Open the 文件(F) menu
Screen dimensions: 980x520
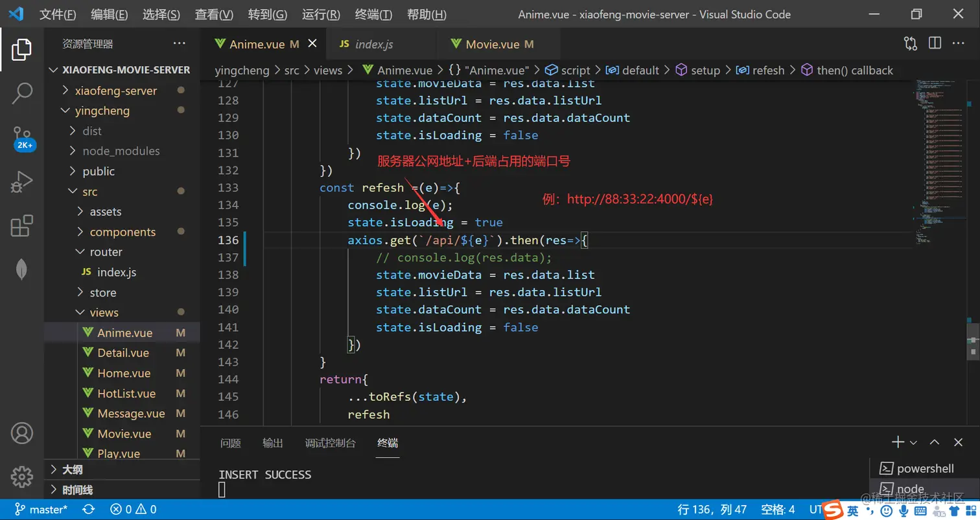click(57, 14)
